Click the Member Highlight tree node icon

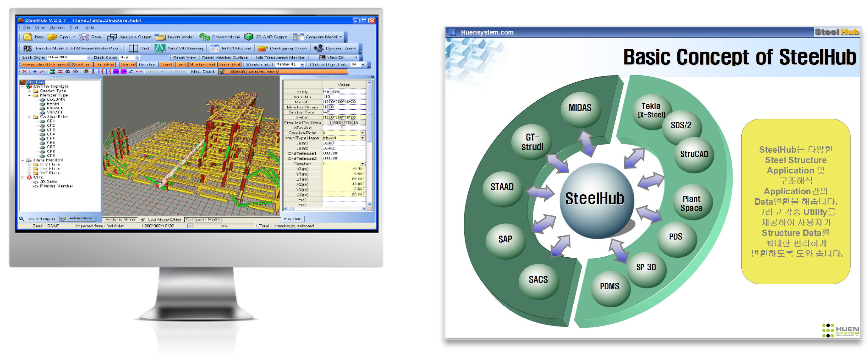[x=29, y=86]
